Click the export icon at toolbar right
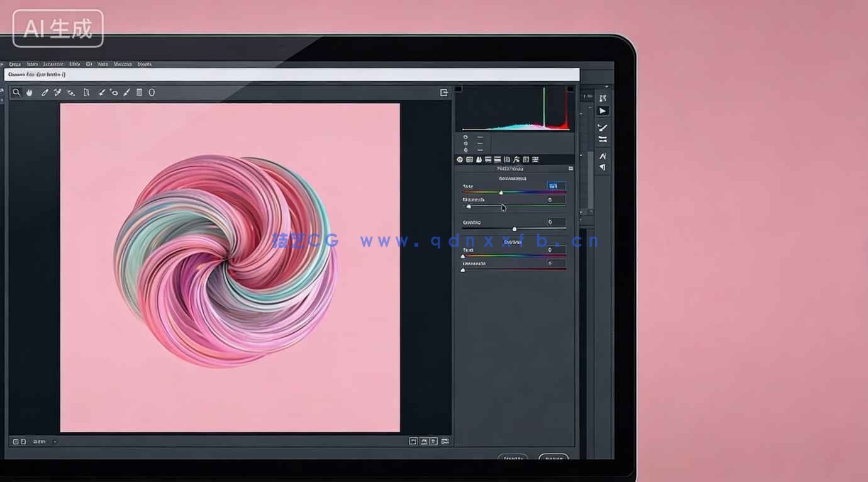This screenshot has height=482, width=868. click(444, 92)
